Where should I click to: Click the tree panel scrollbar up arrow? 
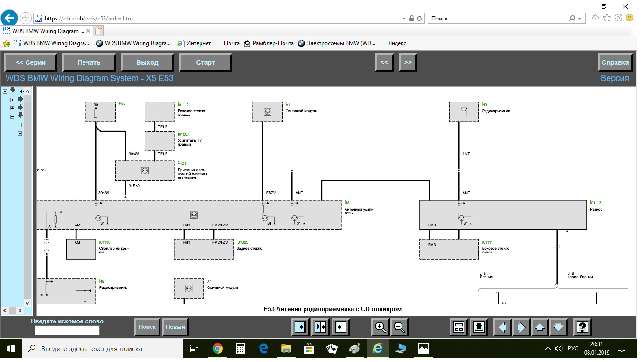coord(28,91)
